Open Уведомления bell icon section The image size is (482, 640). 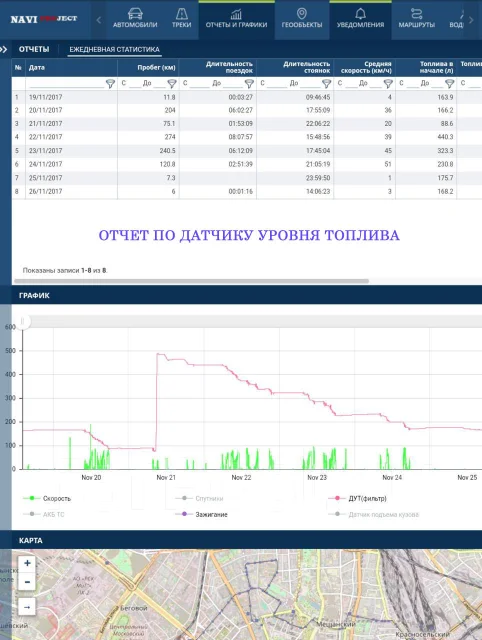pos(360,20)
